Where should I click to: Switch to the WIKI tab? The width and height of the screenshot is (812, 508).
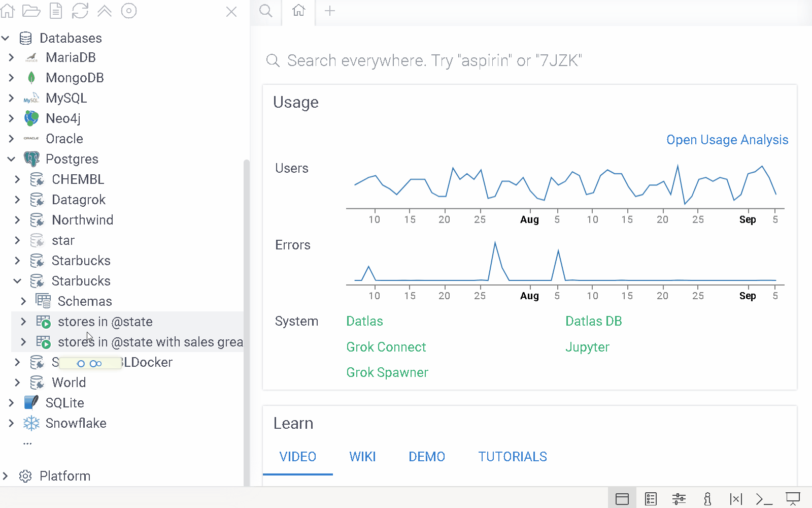362,457
